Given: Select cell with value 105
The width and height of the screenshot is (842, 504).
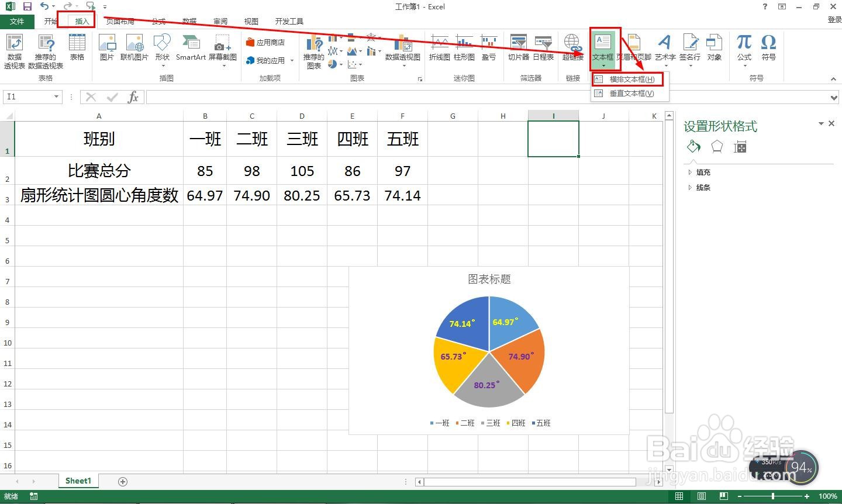Looking at the screenshot, I should click(x=302, y=171).
